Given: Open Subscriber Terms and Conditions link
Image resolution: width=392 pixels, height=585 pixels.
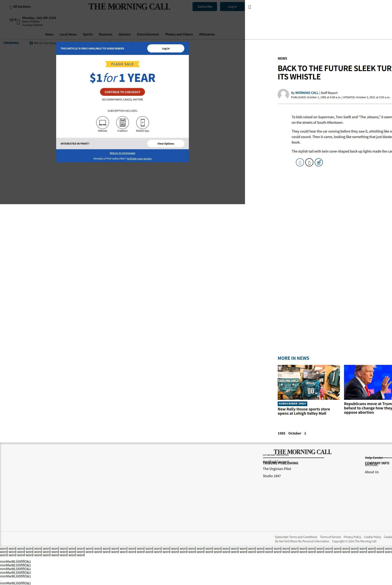Looking at the screenshot, I should [296, 537].
